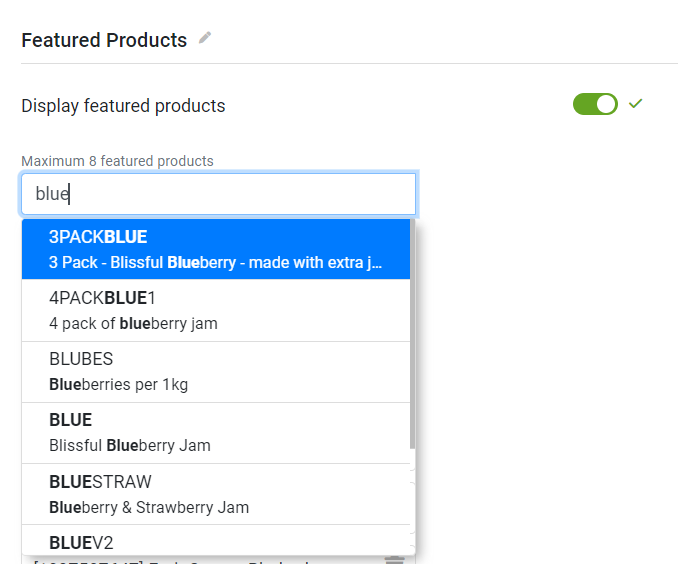Click the trash icon peeking below the dropdown
The image size is (678, 564).
pos(394,560)
